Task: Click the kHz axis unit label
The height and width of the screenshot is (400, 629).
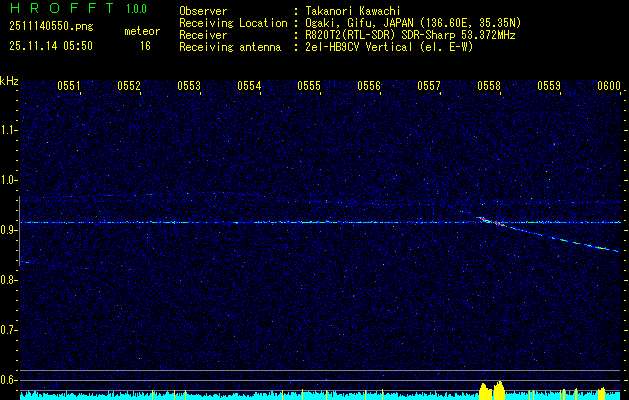Action: tap(10, 80)
